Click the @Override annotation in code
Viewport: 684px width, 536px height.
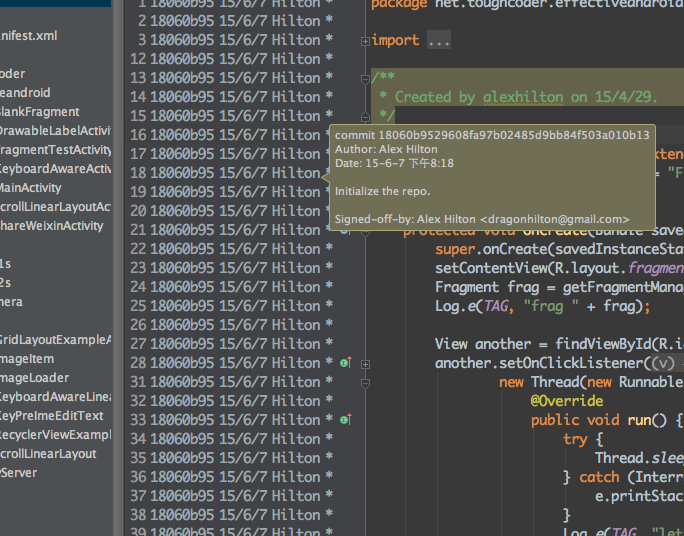567,401
